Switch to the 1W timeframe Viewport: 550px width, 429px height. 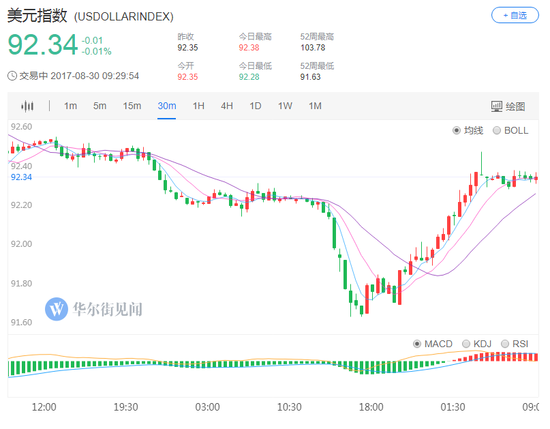coord(285,106)
